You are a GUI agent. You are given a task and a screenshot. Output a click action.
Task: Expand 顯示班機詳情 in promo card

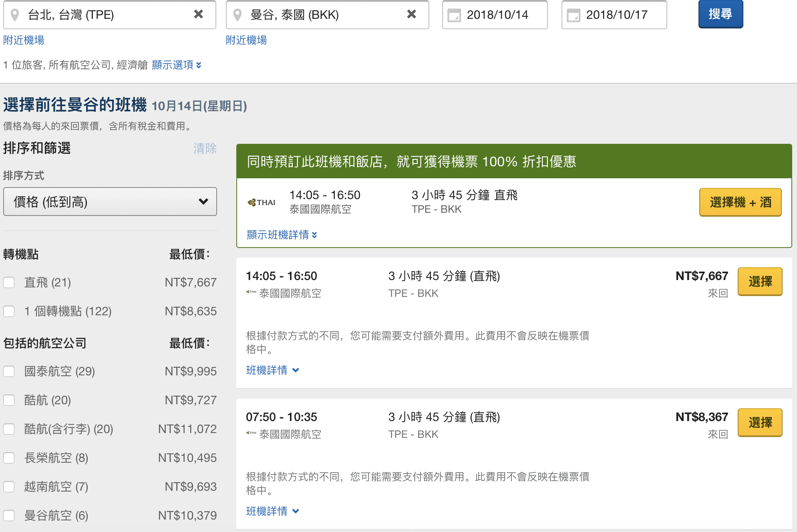pos(282,235)
